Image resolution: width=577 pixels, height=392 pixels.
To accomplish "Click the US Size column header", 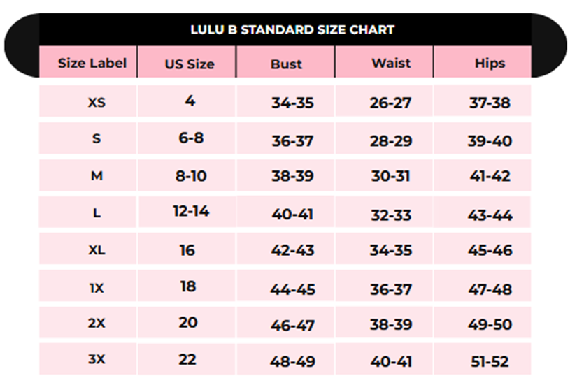I will click(x=190, y=64).
